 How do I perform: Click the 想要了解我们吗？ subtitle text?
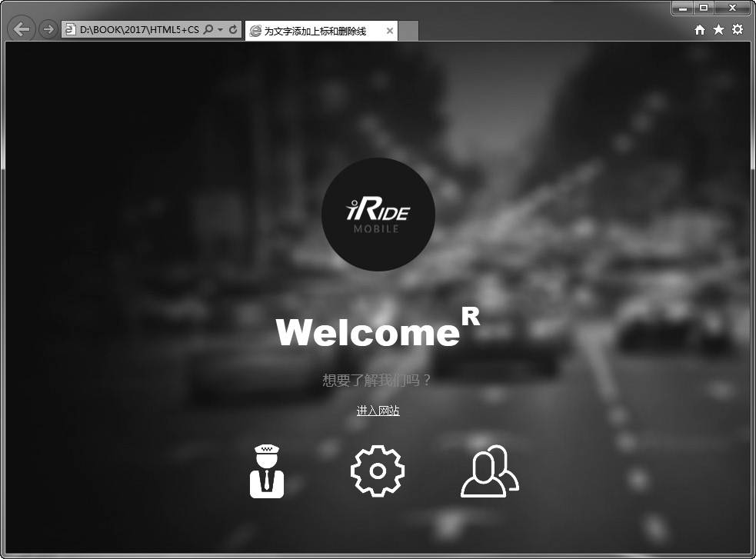tap(378, 380)
